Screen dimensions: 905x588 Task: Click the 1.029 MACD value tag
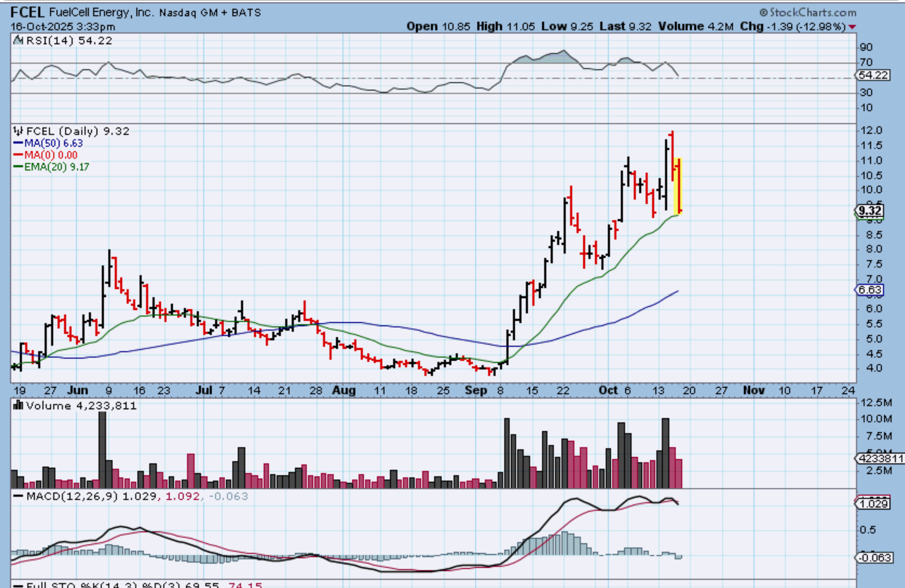pyautogui.click(x=873, y=503)
